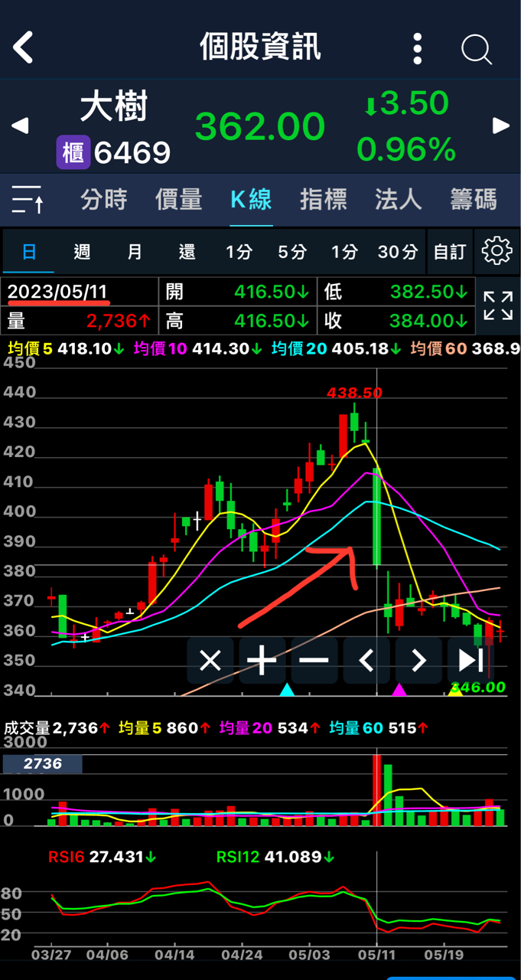Image resolution: width=521 pixels, height=980 pixels.
Task: Select the 週 weekly period
Action: 82,251
